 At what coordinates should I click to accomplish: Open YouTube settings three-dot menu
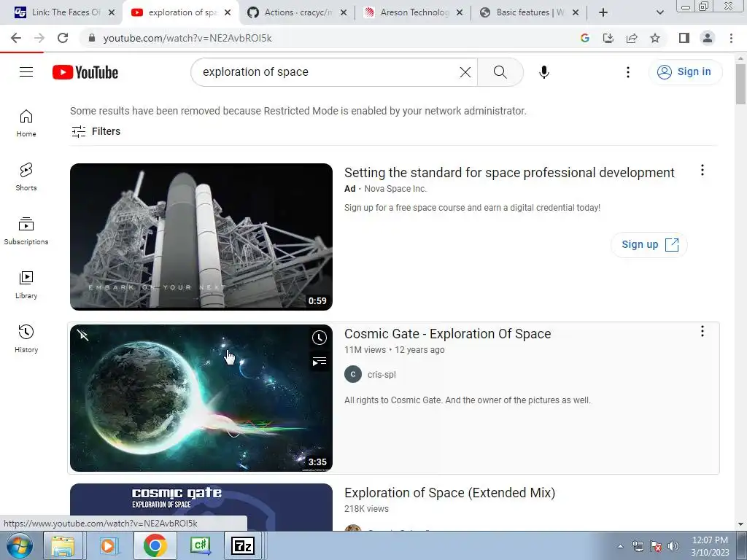[628, 72]
